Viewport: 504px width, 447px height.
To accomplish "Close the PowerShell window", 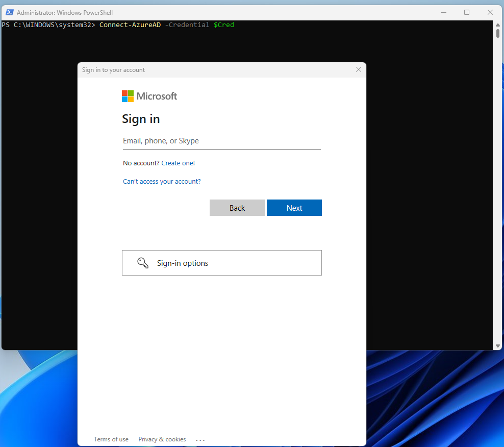I will click(x=490, y=13).
